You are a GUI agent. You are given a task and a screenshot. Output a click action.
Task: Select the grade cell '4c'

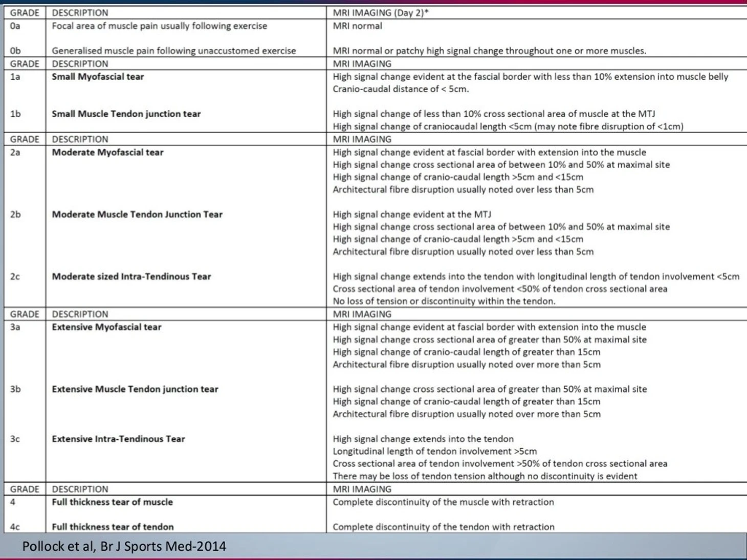point(15,527)
